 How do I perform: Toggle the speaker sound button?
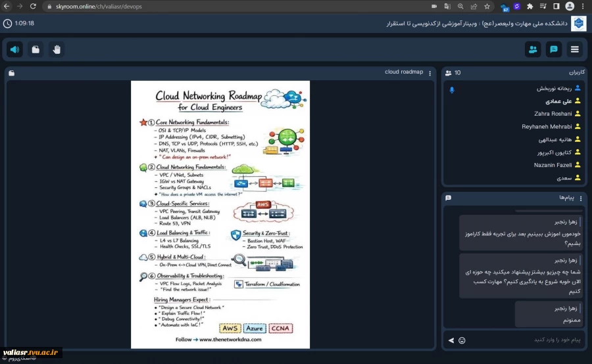(x=14, y=49)
